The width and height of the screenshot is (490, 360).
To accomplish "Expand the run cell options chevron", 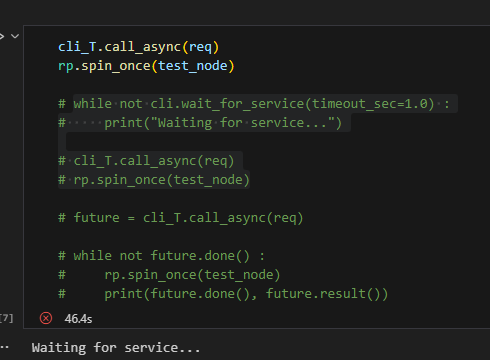I will (x=15, y=36).
